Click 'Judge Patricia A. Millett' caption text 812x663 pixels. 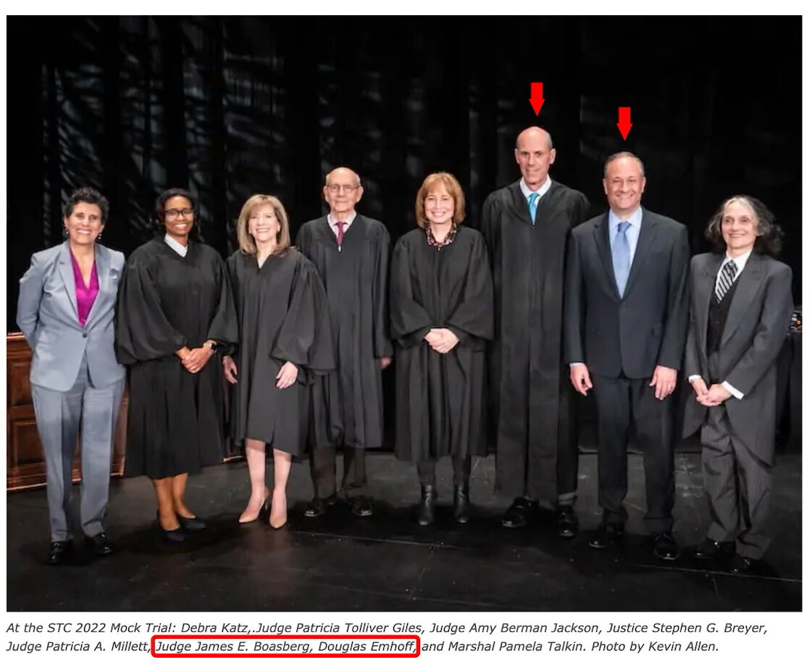77,646
